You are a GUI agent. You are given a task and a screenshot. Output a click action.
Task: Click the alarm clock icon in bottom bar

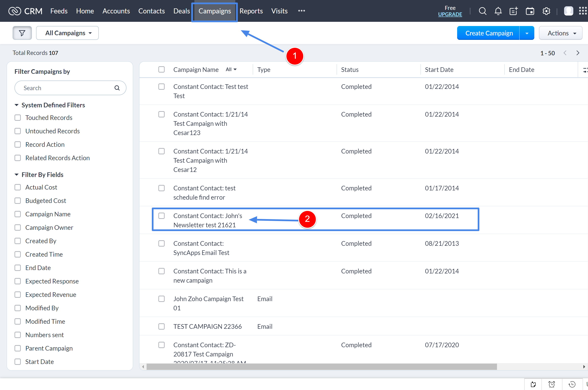pyautogui.click(x=552, y=384)
